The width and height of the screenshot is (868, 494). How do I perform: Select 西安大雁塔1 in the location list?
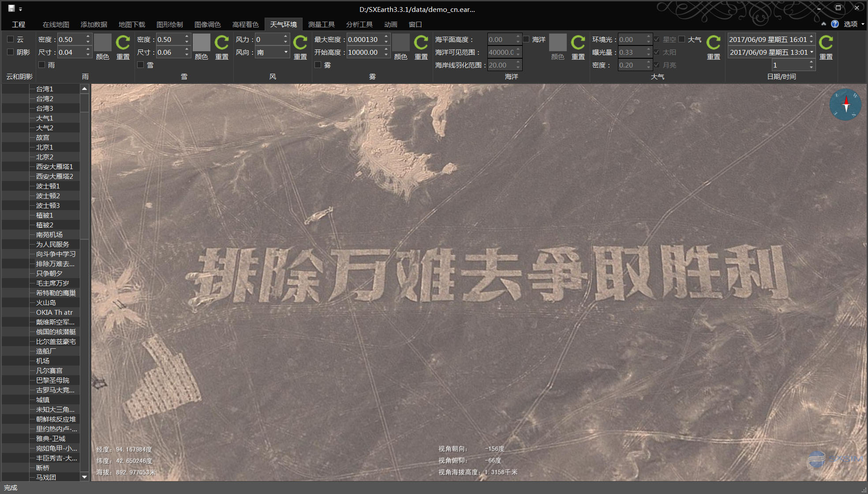click(55, 166)
